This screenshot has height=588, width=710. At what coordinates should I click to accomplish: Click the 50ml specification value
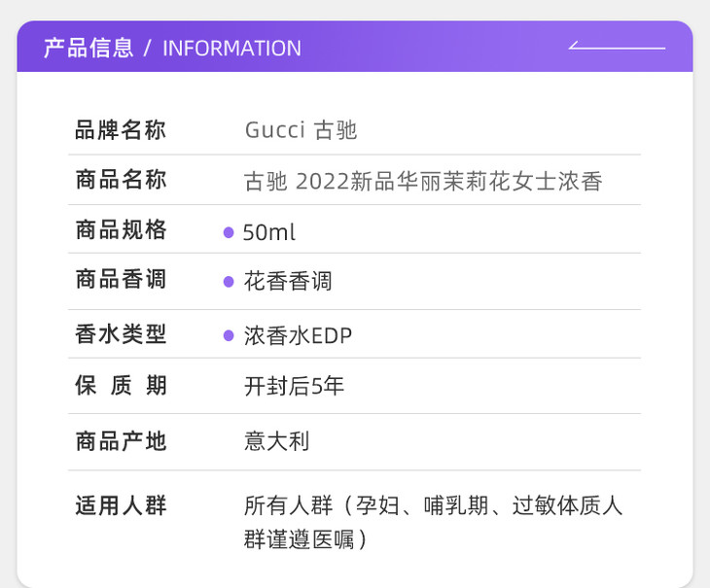[269, 232]
